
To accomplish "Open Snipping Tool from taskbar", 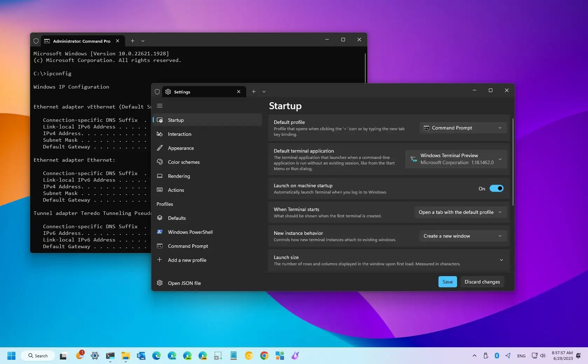I will pyautogui.click(x=218, y=356).
